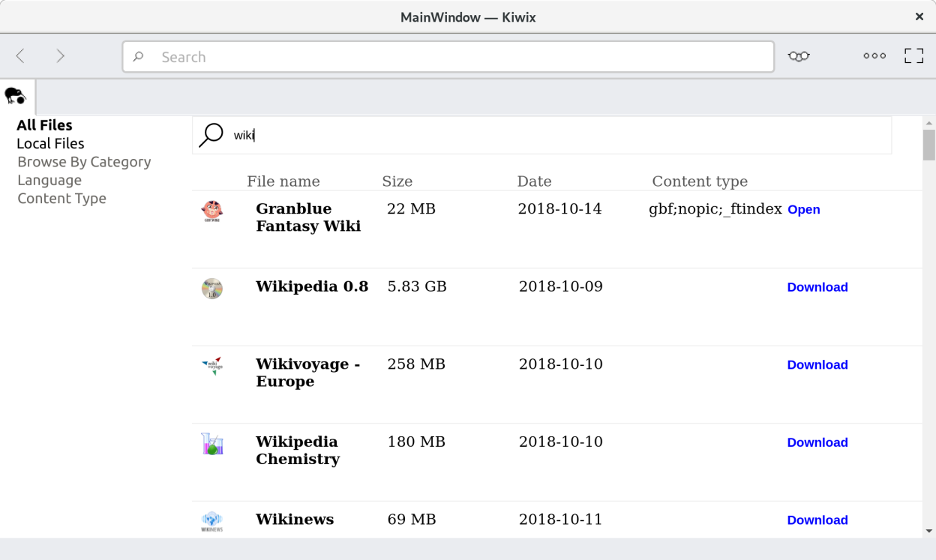Click the scrollbar down arrow

click(x=929, y=531)
